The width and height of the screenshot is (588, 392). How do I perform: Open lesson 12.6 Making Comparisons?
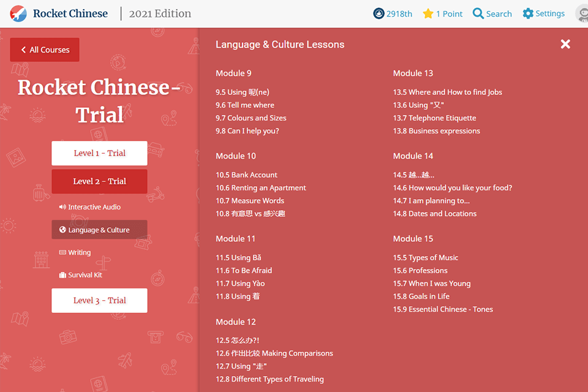click(274, 353)
